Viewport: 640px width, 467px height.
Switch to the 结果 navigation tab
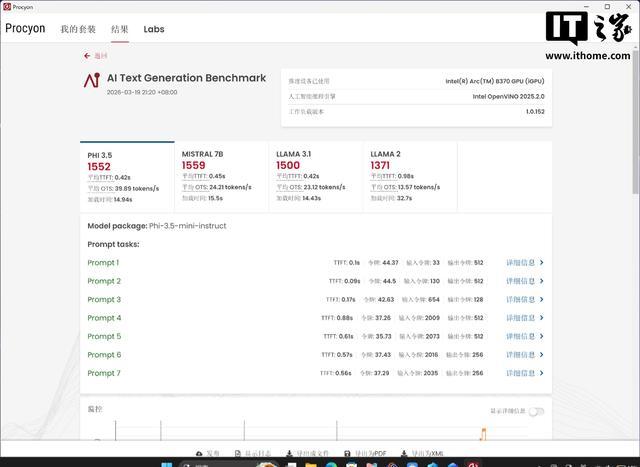pos(120,29)
